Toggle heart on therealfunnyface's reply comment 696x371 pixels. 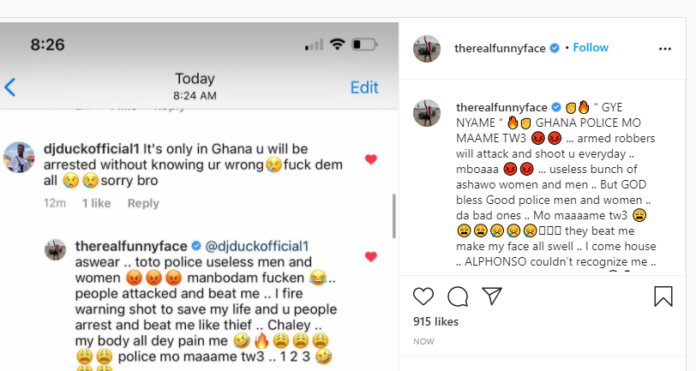click(x=371, y=257)
